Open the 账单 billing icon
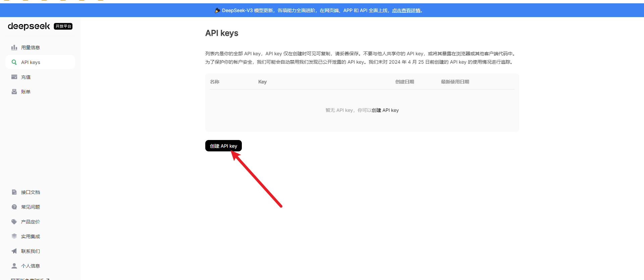Image resolution: width=644 pixels, height=280 pixels. point(14,92)
